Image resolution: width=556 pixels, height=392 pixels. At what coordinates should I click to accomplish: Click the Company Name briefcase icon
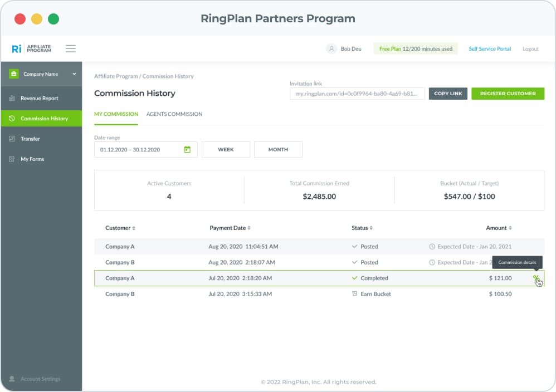click(14, 73)
